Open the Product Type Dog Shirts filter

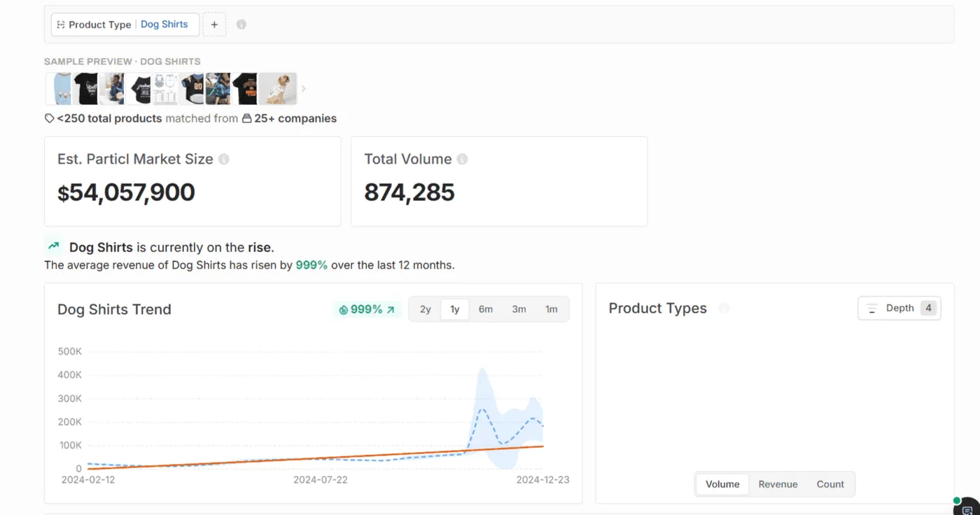click(x=125, y=24)
